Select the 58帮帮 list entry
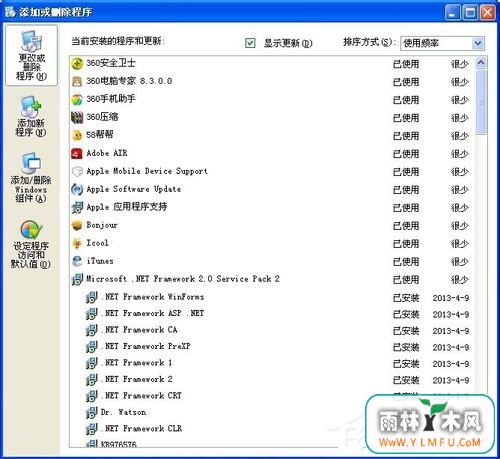The width and height of the screenshot is (500, 459). [271, 135]
